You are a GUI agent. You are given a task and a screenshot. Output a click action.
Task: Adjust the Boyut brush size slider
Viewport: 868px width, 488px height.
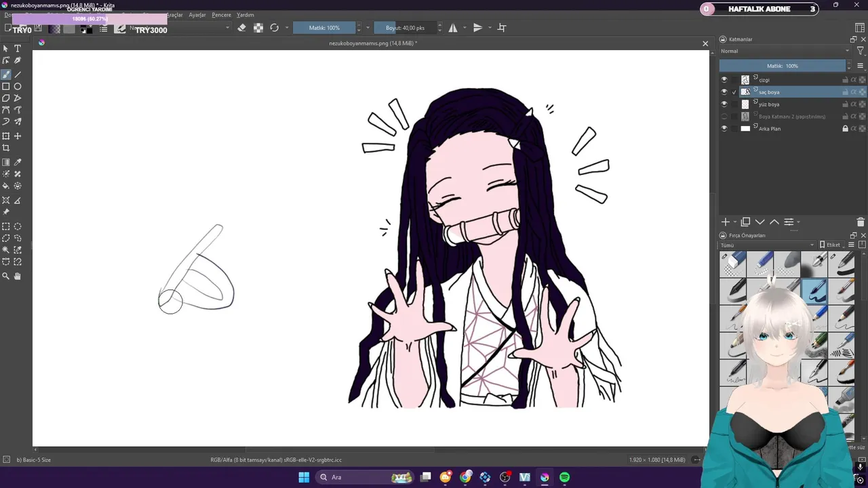point(405,28)
